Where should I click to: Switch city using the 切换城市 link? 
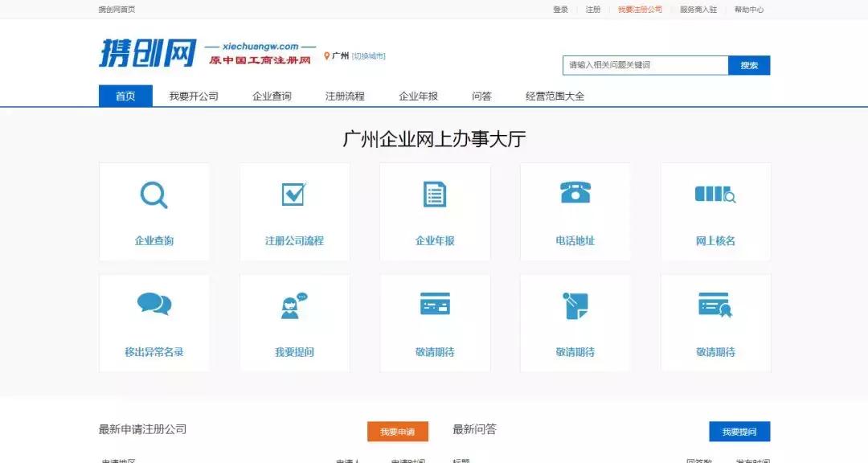coord(366,56)
